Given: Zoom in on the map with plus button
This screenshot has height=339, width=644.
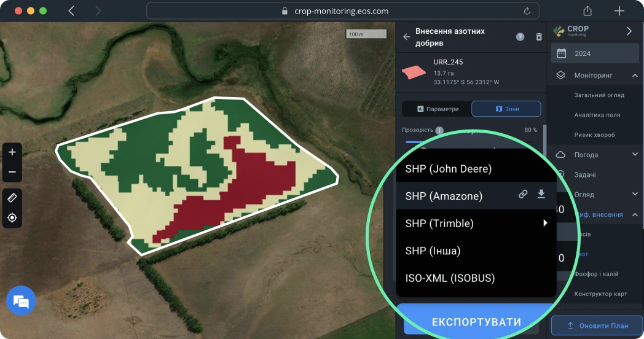Looking at the screenshot, I should (12, 152).
